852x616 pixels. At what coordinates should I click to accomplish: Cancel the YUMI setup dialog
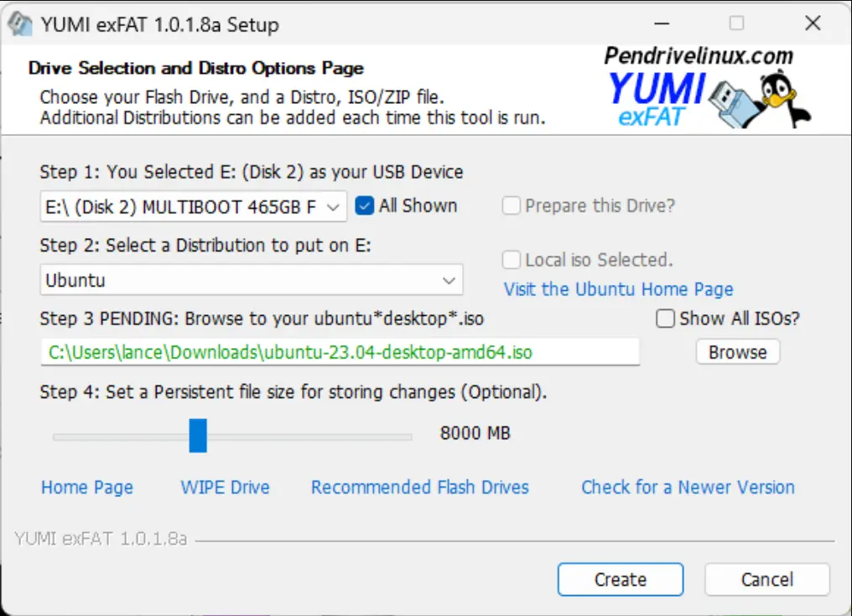point(766,579)
